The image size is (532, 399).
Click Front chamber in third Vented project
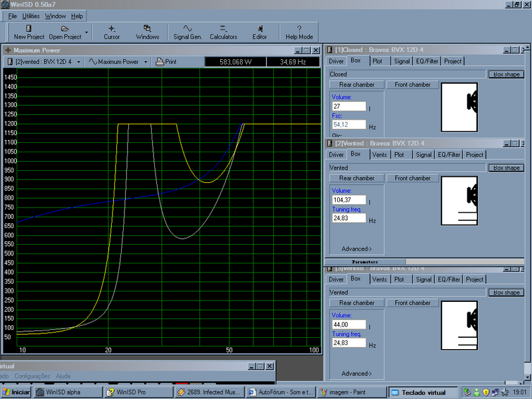(x=412, y=303)
